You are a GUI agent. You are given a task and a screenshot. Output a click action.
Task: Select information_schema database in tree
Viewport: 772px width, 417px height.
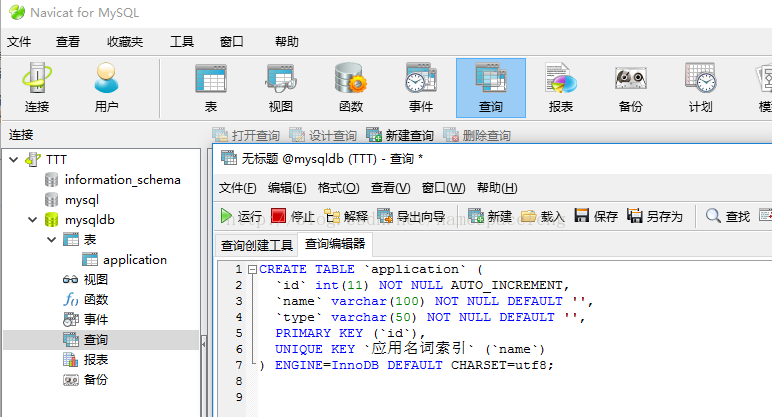123,180
